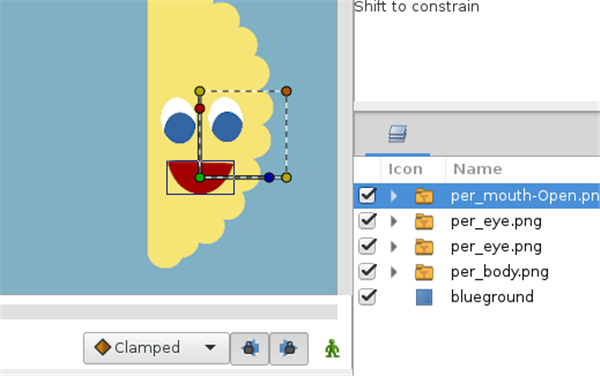
Task: Click the orange diamond in Clamped selector
Action: [103, 347]
